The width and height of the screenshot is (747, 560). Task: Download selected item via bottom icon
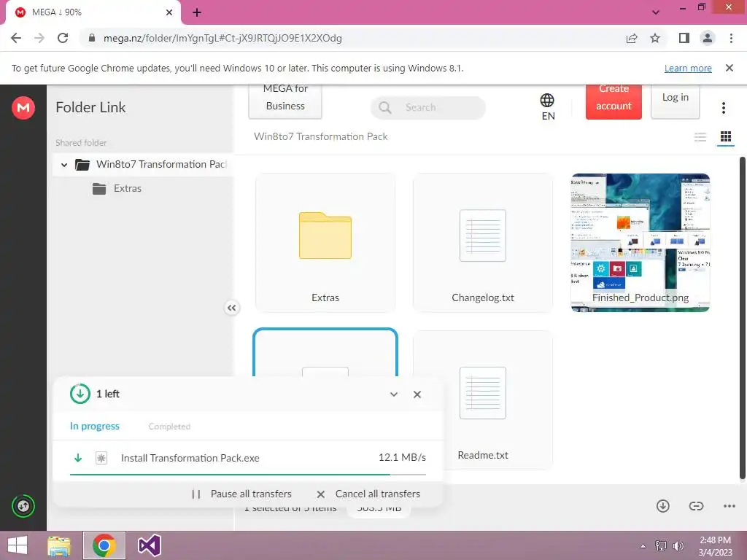[662, 506]
